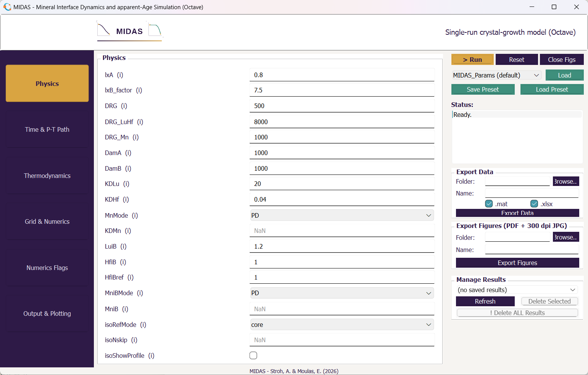Image resolution: width=588 pixels, height=375 pixels.
Task: Click the (i) marker beside DamA
Action: coord(128,153)
